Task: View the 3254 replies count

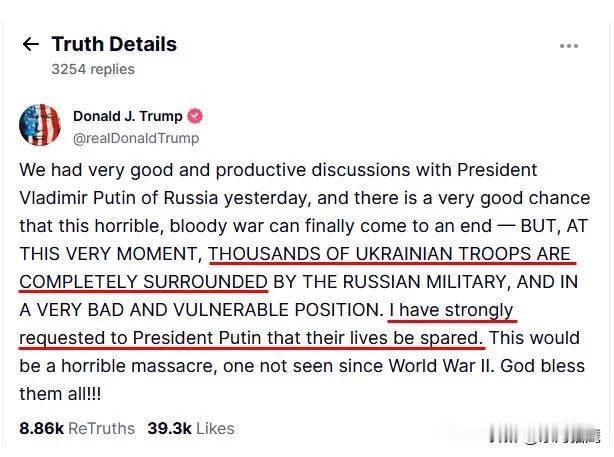Action: 93,70
